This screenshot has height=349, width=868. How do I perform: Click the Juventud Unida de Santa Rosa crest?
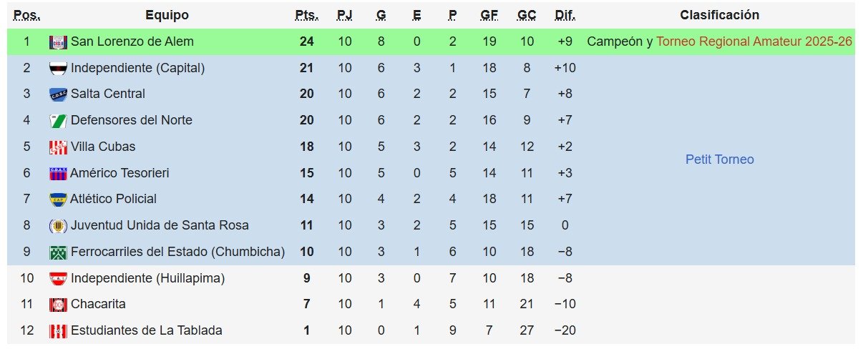point(58,225)
